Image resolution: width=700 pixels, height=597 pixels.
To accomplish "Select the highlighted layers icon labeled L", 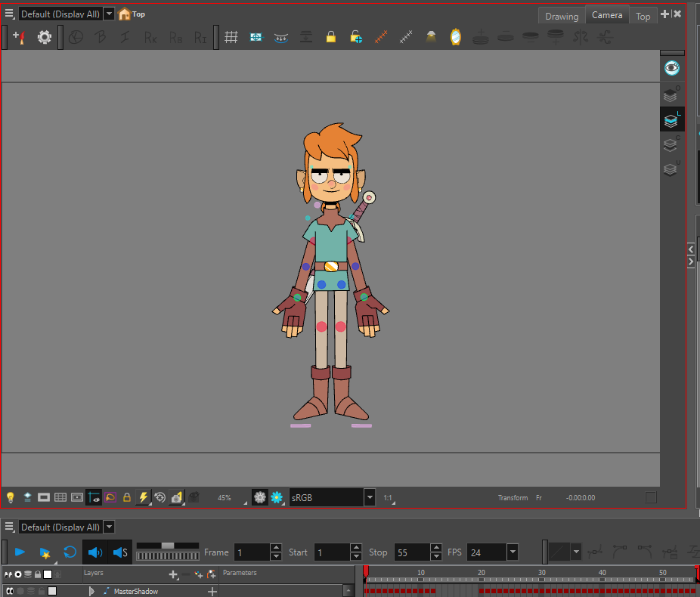I will tap(672, 120).
